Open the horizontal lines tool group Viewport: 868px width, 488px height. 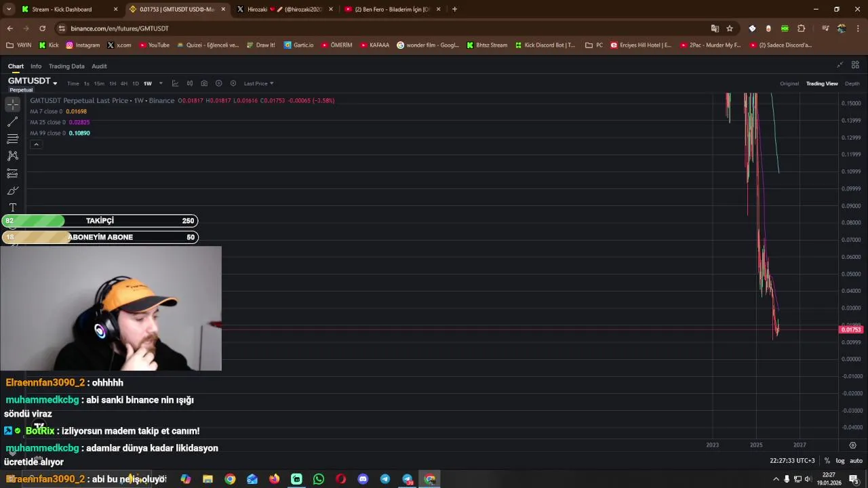(x=12, y=138)
